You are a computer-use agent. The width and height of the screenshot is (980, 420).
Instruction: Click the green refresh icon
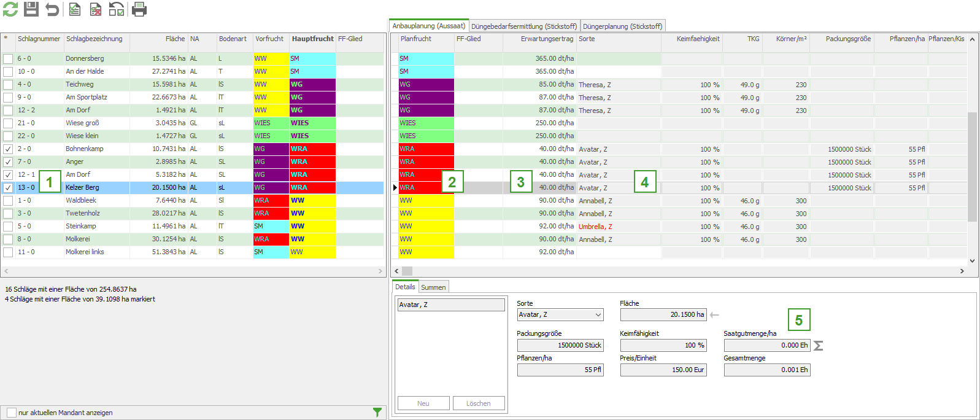(x=10, y=9)
